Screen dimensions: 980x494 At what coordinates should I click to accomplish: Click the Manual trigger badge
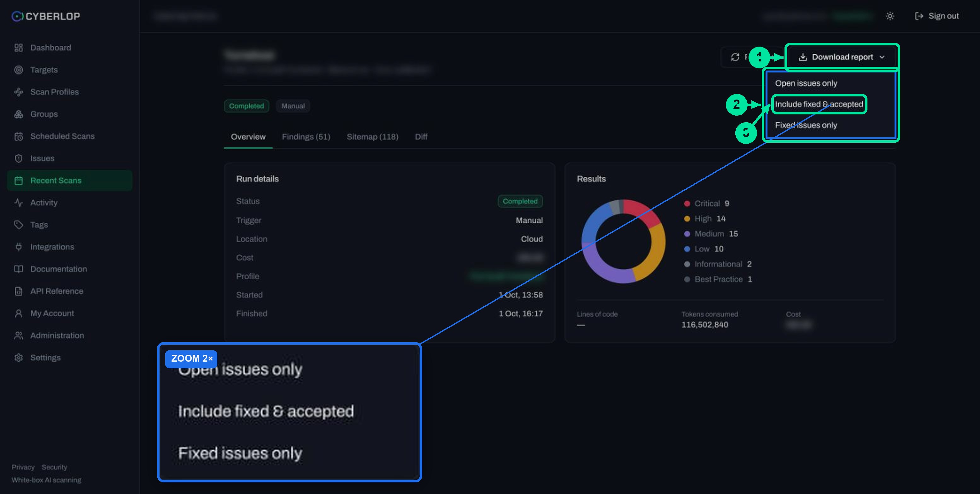293,106
